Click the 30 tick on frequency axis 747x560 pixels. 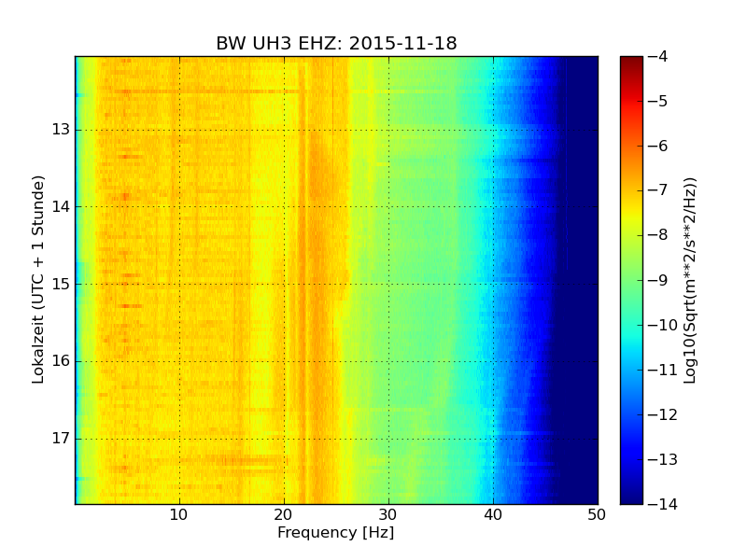388,515
